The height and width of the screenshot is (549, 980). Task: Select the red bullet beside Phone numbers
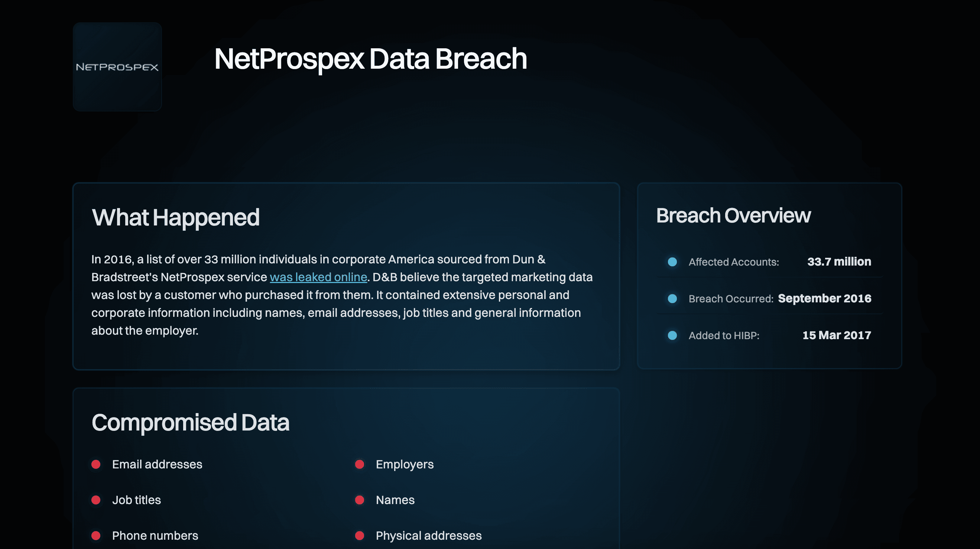click(x=96, y=535)
